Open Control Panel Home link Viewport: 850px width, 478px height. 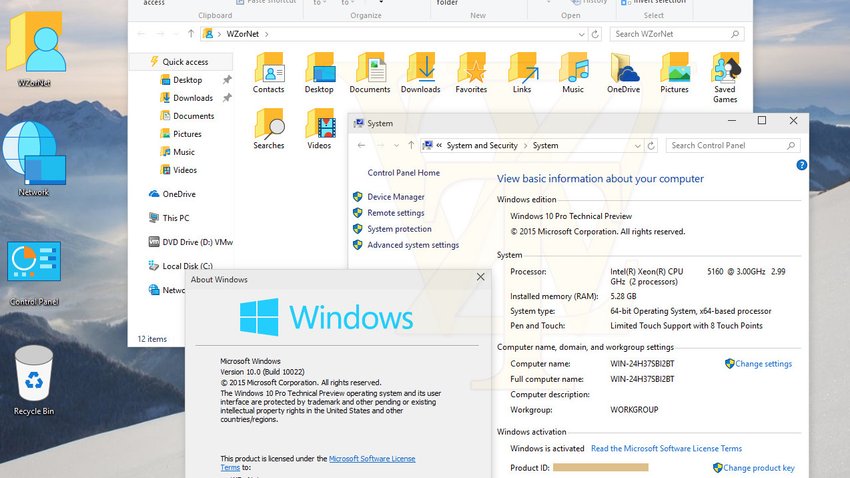(x=403, y=173)
